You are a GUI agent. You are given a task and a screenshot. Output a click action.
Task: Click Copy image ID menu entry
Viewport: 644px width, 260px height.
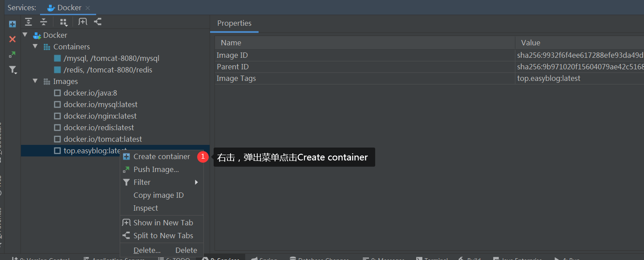tap(158, 195)
